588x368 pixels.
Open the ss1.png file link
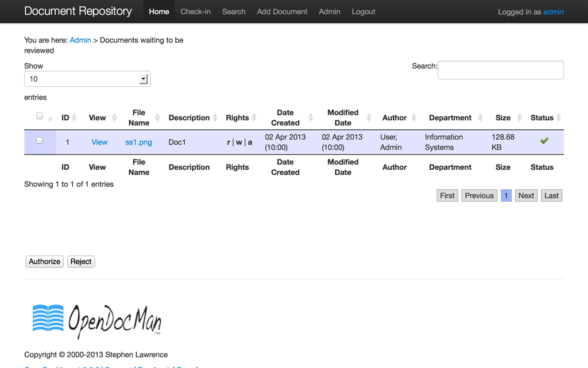click(138, 142)
